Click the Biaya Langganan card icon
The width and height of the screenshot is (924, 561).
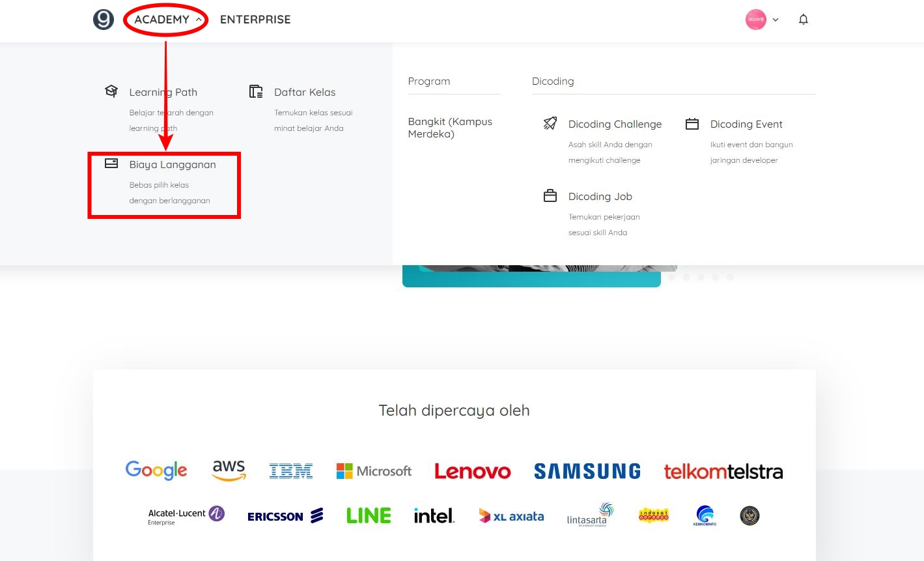tap(111, 164)
